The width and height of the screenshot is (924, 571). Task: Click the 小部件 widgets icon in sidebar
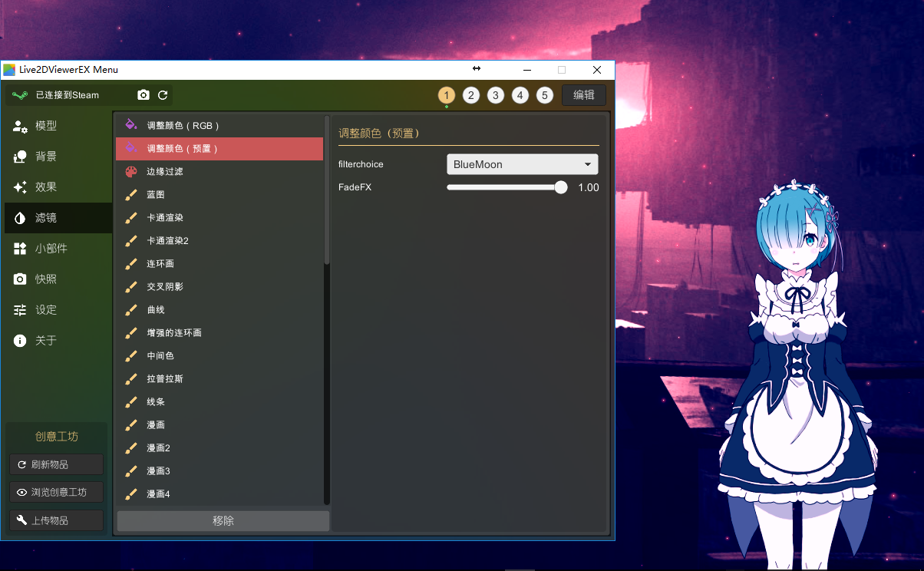pos(20,249)
